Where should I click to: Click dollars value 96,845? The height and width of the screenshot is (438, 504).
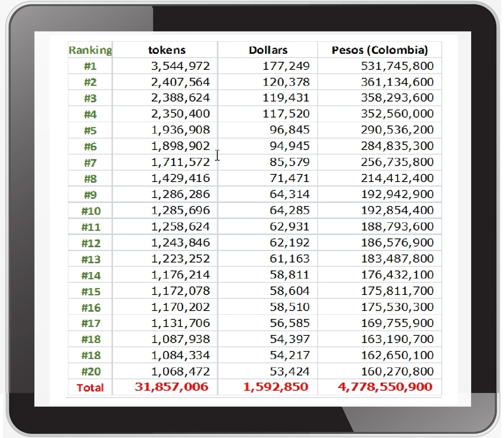coord(289,130)
